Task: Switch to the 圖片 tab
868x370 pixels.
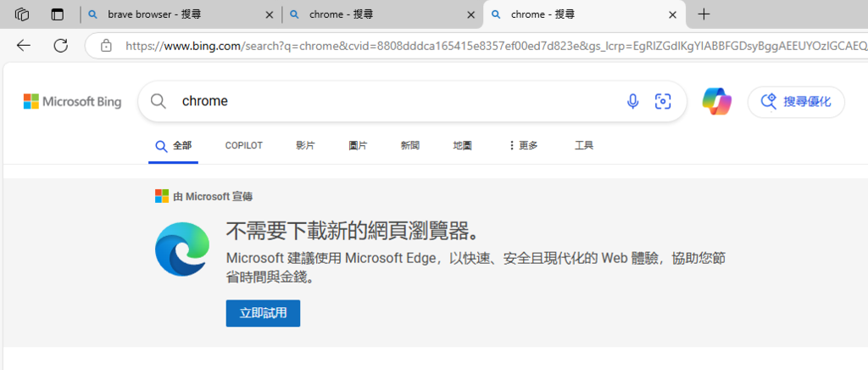Action: coord(358,146)
